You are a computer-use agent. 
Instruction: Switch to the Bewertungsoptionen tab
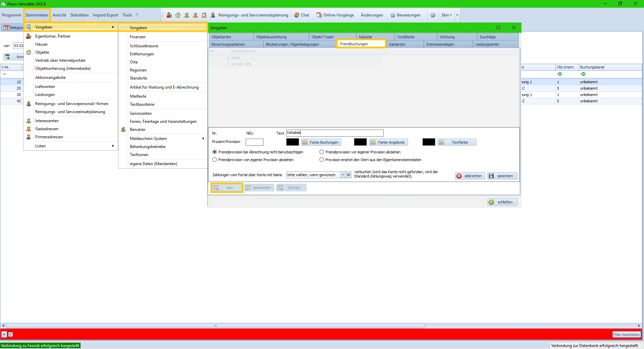click(x=236, y=44)
